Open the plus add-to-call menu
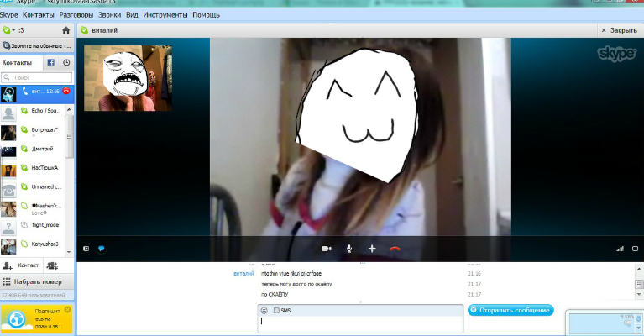644x336 pixels. click(372, 249)
